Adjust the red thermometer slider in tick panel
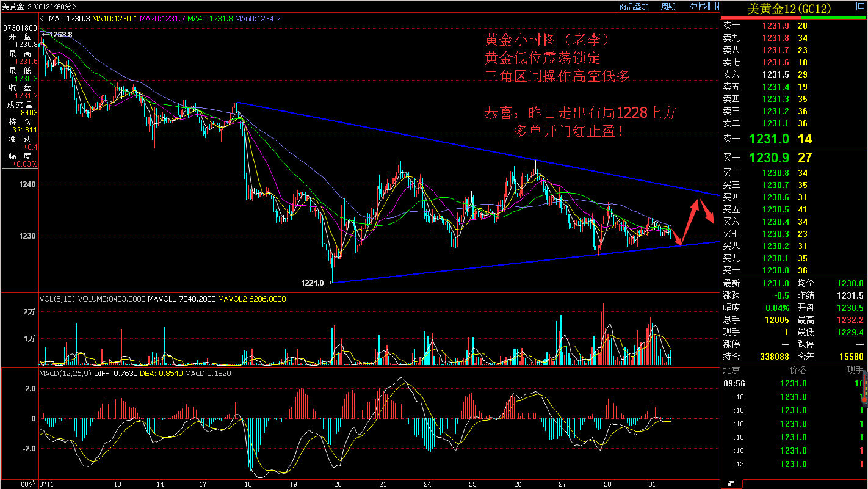The width and height of the screenshot is (868, 489). pos(864,389)
